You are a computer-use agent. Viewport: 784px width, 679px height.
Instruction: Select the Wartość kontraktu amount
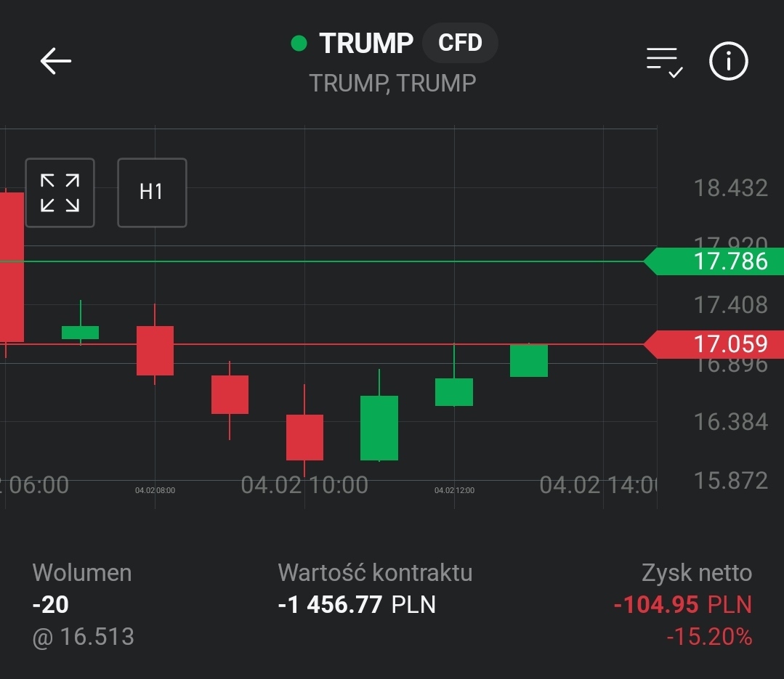357,604
